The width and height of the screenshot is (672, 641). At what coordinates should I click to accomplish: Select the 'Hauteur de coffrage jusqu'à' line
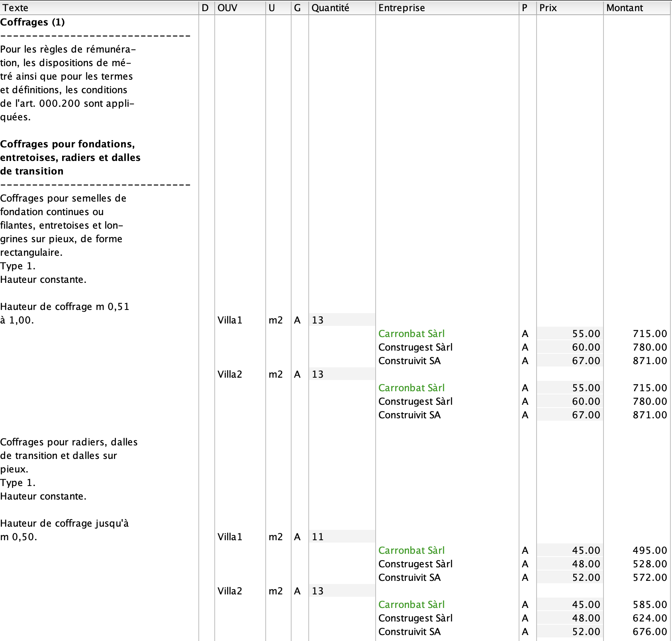point(65,523)
